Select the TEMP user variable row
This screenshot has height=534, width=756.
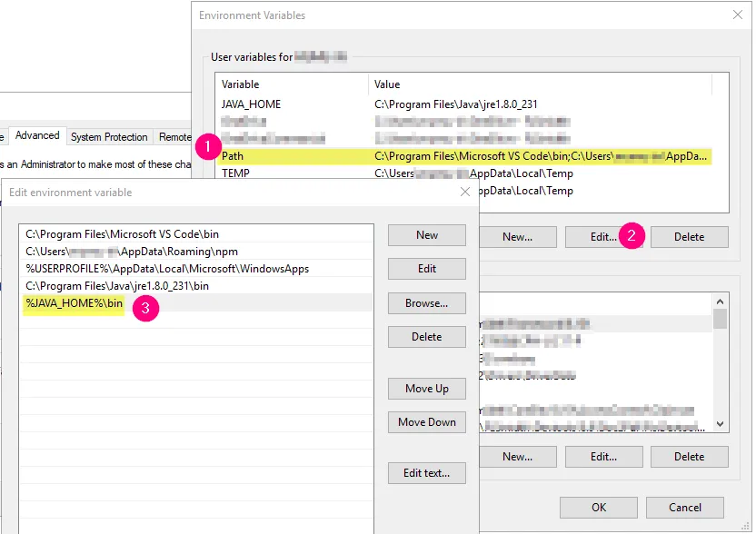click(x=464, y=173)
